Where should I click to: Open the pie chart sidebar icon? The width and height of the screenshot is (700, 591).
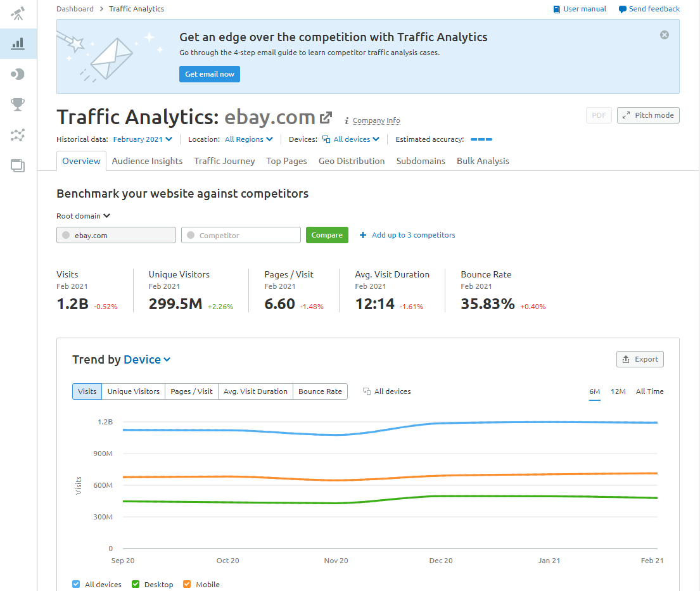(x=18, y=74)
